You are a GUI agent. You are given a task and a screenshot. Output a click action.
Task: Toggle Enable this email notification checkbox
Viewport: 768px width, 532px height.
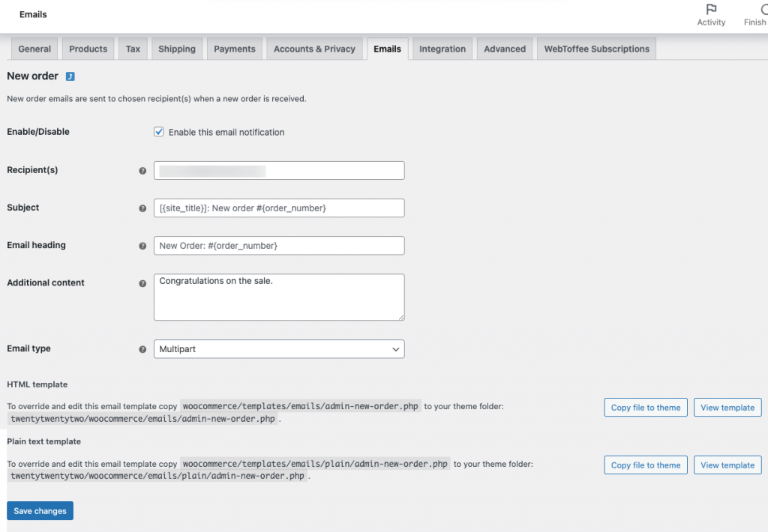(x=159, y=132)
